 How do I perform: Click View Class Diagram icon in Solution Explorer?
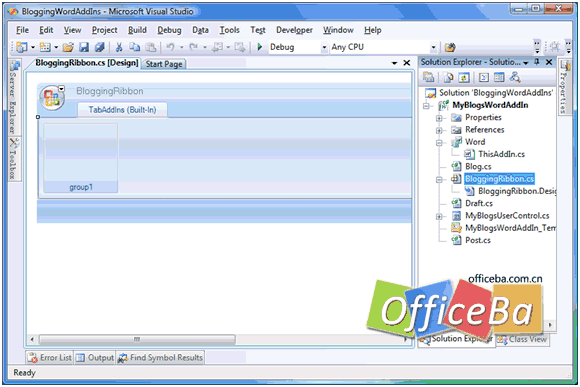click(x=515, y=77)
